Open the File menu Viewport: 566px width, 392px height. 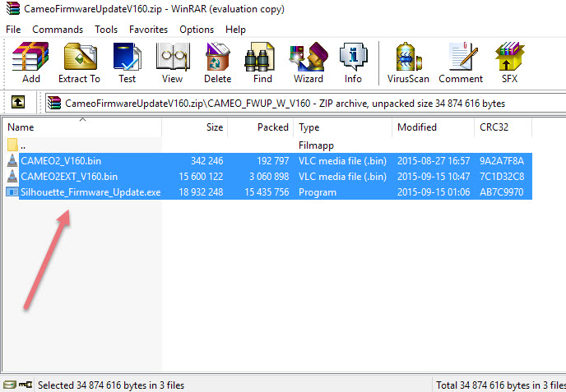[13, 30]
